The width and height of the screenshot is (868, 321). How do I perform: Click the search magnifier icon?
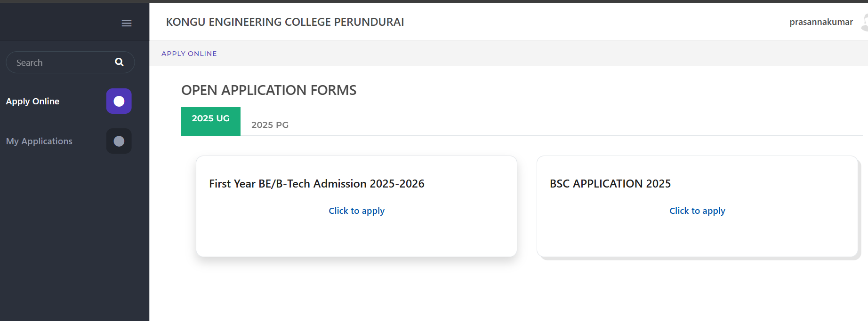119,62
